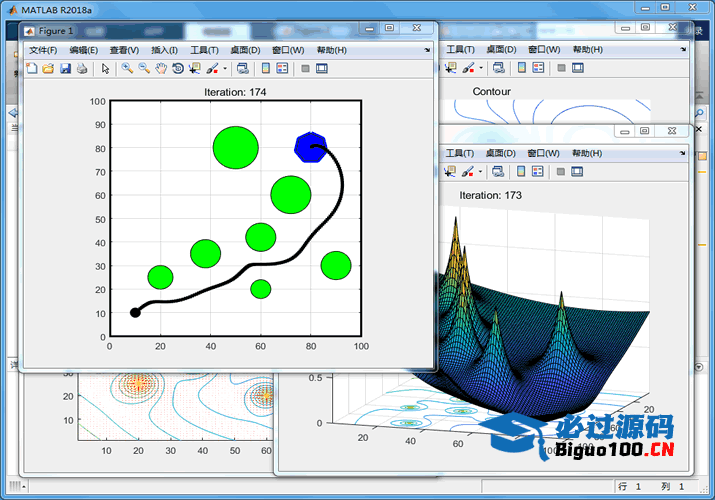Open brush dropdown in Iteration 173 window
Screen dimensions: 715x500
[x=480, y=172]
